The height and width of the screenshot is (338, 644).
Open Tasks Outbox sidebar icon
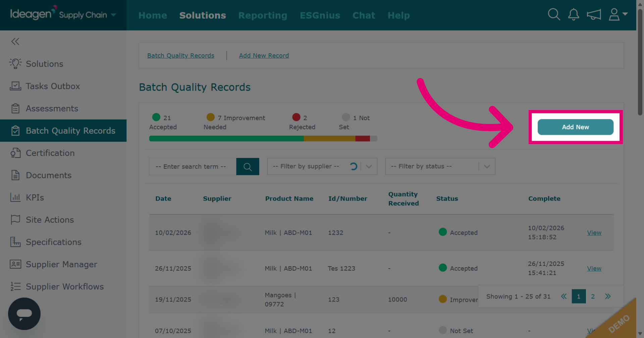(15, 86)
